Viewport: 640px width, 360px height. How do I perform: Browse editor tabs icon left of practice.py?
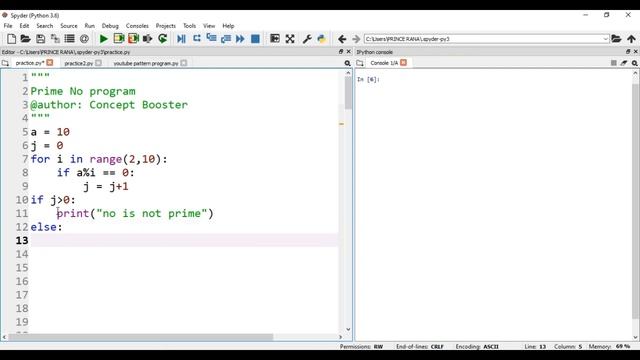point(5,63)
